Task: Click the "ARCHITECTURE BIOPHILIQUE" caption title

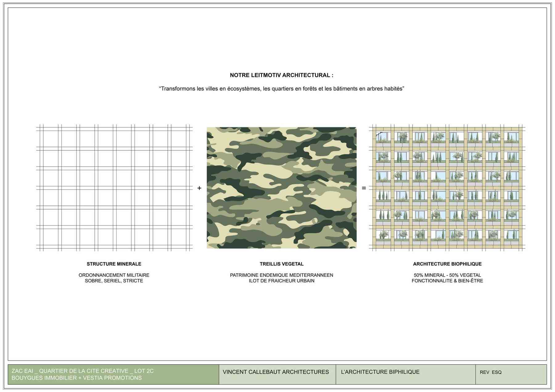Action: (447, 264)
